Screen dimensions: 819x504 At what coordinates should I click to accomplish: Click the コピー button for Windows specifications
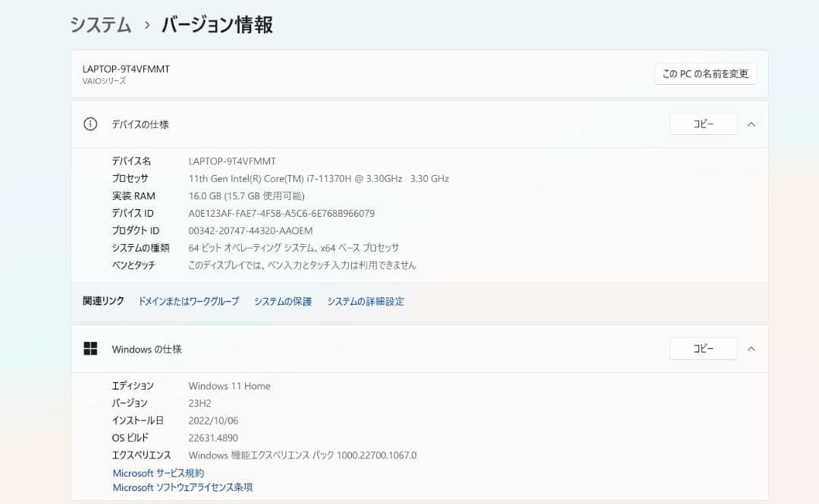[x=702, y=348]
